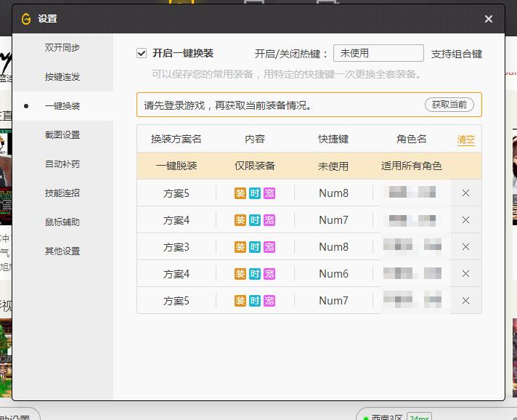Close the 设置 dialog
The image size is (517, 420).
pyautogui.click(x=488, y=19)
